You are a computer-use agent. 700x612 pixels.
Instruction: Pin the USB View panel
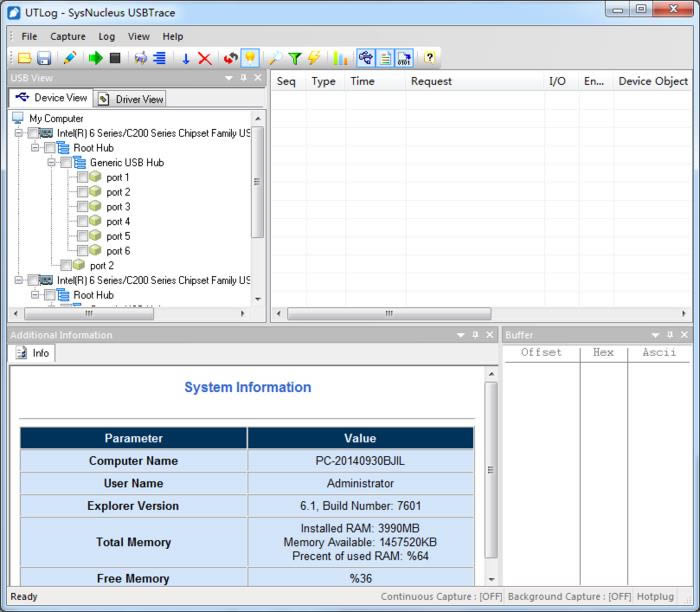pos(243,78)
